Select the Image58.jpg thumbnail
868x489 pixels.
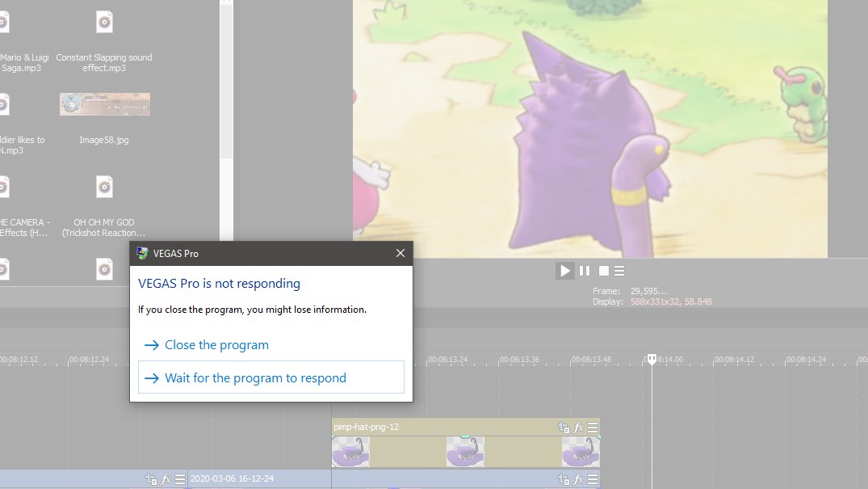pyautogui.click(x=105, y=104)
